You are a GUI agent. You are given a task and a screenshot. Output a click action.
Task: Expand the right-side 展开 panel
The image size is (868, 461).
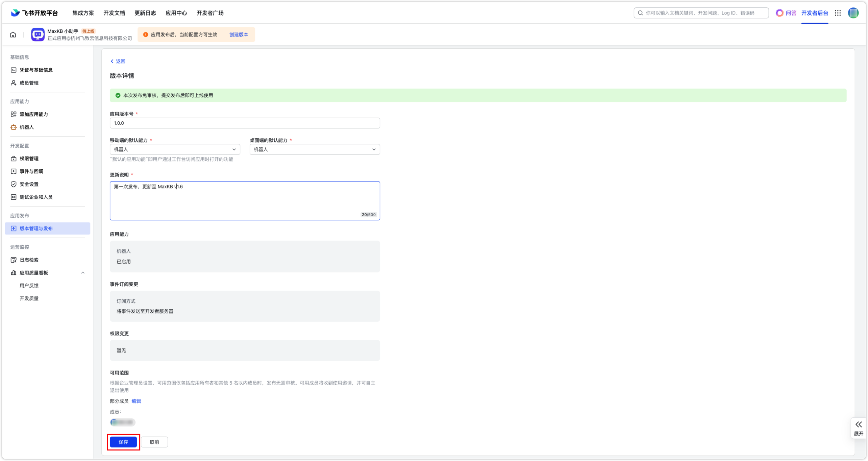point(858,428)
